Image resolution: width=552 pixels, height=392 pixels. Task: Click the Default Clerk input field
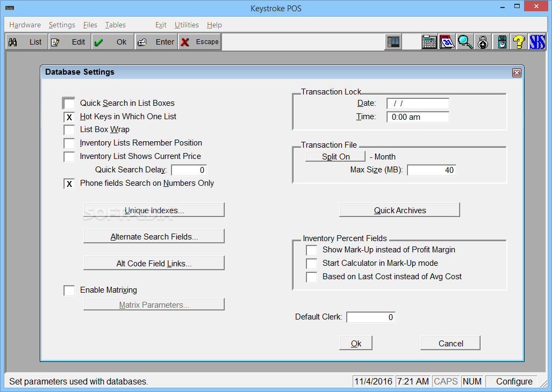click(371, 317)
